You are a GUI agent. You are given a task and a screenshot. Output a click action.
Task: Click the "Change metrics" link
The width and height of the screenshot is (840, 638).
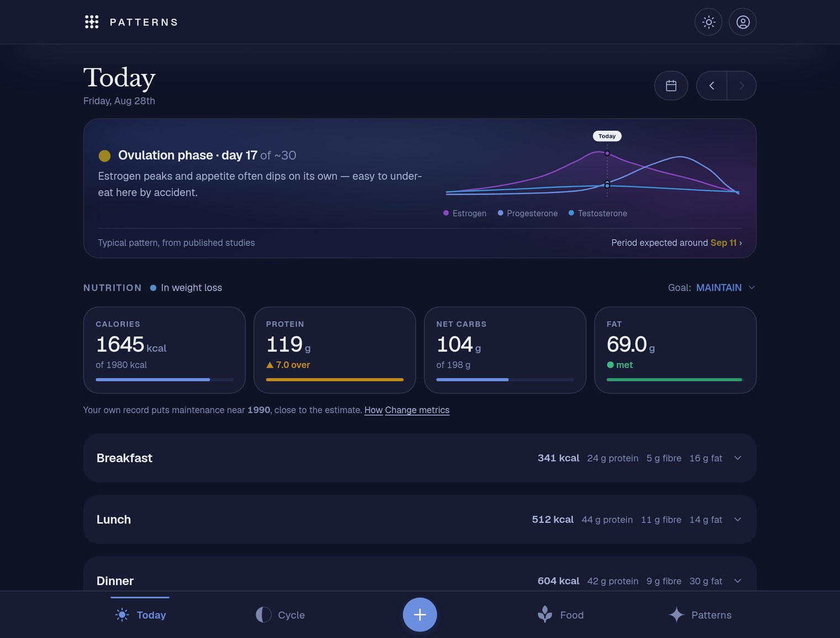point(417,410)
